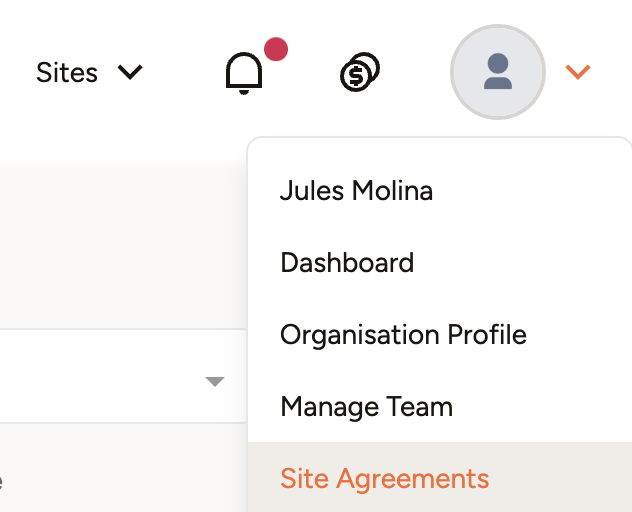This screenshot has height=512, width=632.
Task: Click the grey select box triangle
Action: (x=214, y=381)
